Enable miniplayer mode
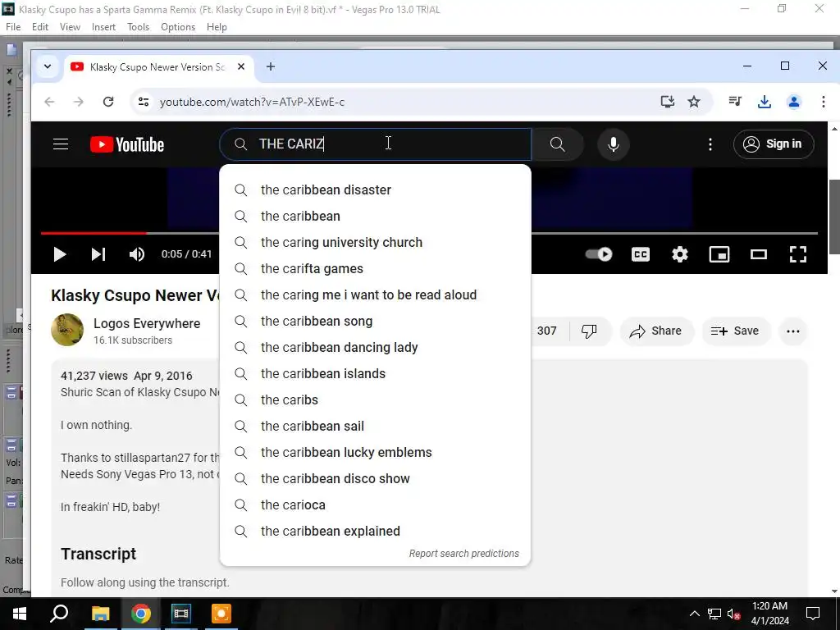Viewport: 840px width, 630px height. 719,254
